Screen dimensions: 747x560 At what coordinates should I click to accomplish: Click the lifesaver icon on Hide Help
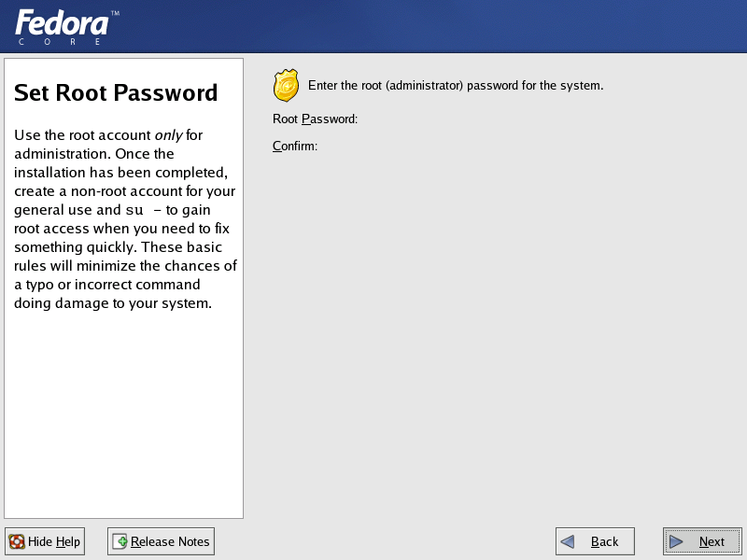[x=17, y=542]
